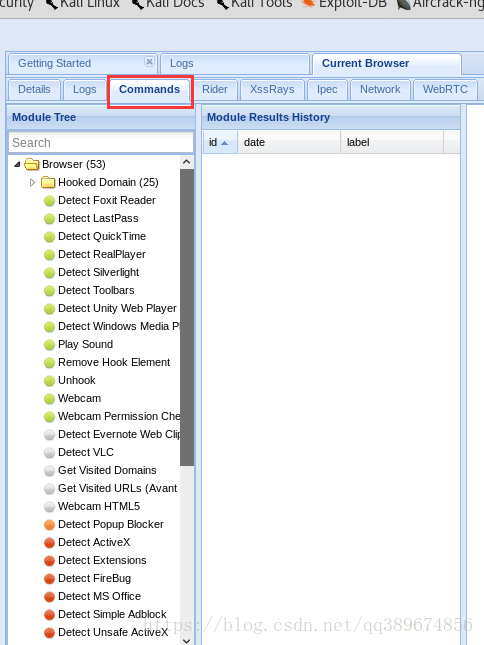Click red icon beside Detect Simple Adblock
Viewport: 484px width, 645px height.
tap(49, 615)
